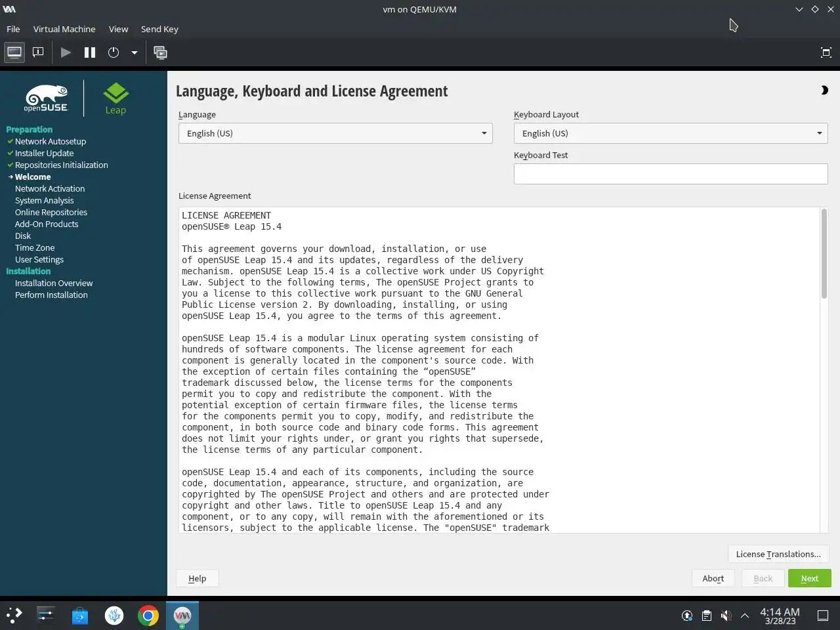Select User Settings step
This screenshot has width=840, height=630.
[39, 259]
